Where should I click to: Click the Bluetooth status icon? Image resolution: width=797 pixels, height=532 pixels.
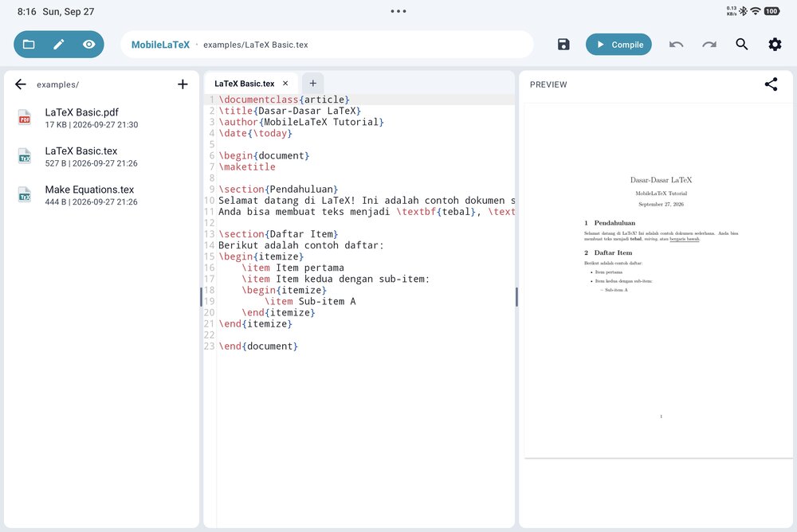(x=744, y=11)
